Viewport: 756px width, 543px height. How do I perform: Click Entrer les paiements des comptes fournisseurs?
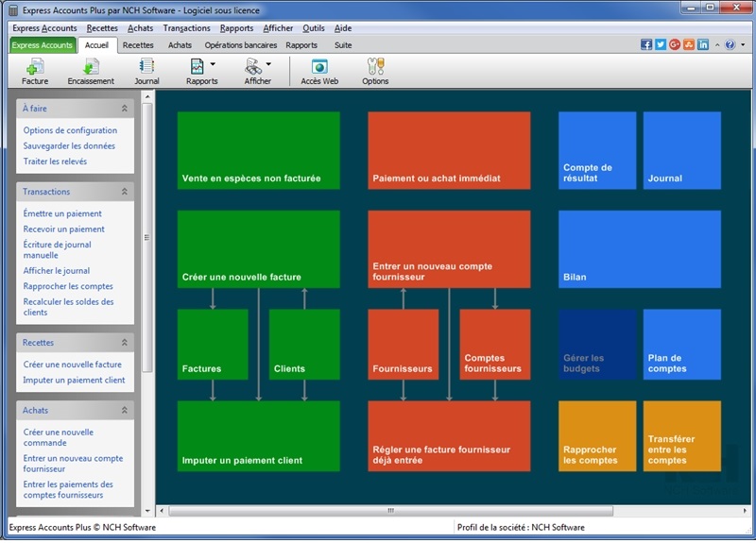point(67,489)
